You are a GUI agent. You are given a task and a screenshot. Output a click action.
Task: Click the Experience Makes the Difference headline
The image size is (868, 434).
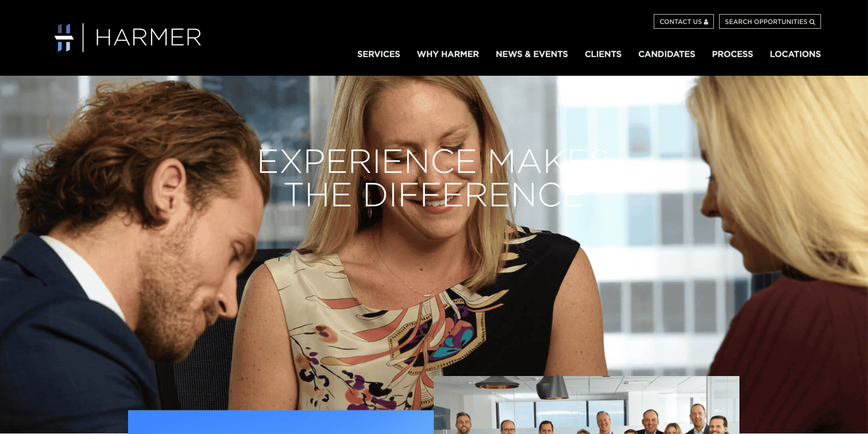[433, 178]
